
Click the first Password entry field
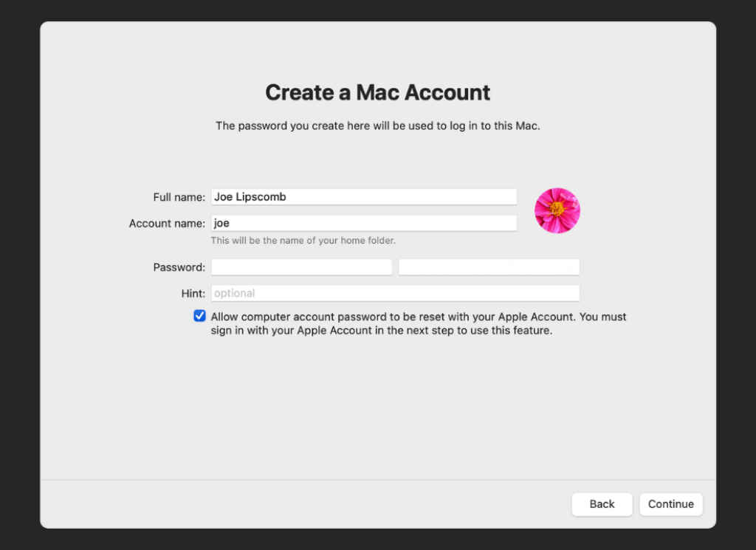pos(301,267)
